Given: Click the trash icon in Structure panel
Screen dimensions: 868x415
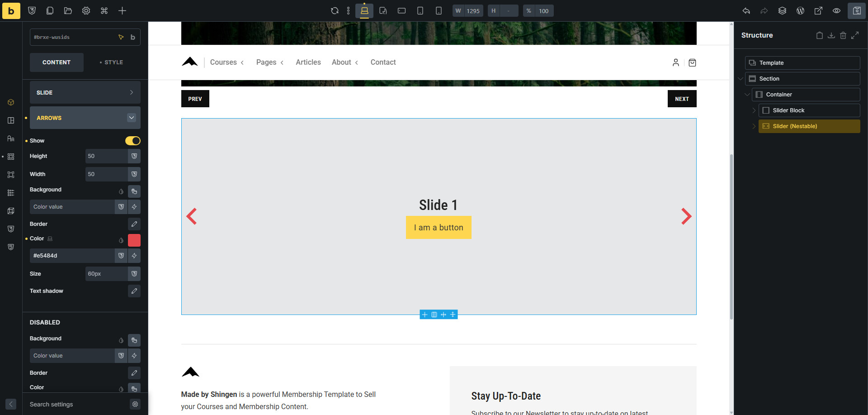Looking at the screenshot, I should click(x=843, y=35).
